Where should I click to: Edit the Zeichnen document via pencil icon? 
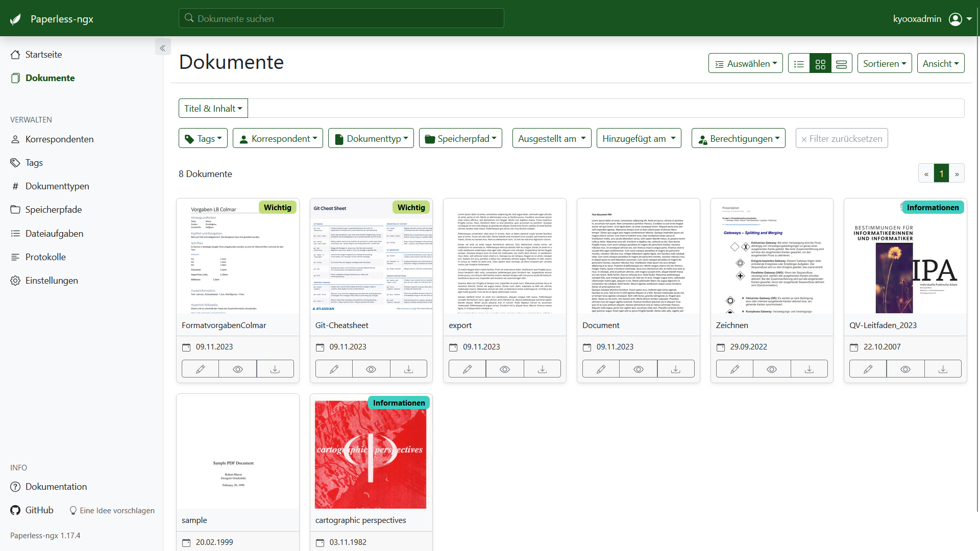(x=734, y=369)
